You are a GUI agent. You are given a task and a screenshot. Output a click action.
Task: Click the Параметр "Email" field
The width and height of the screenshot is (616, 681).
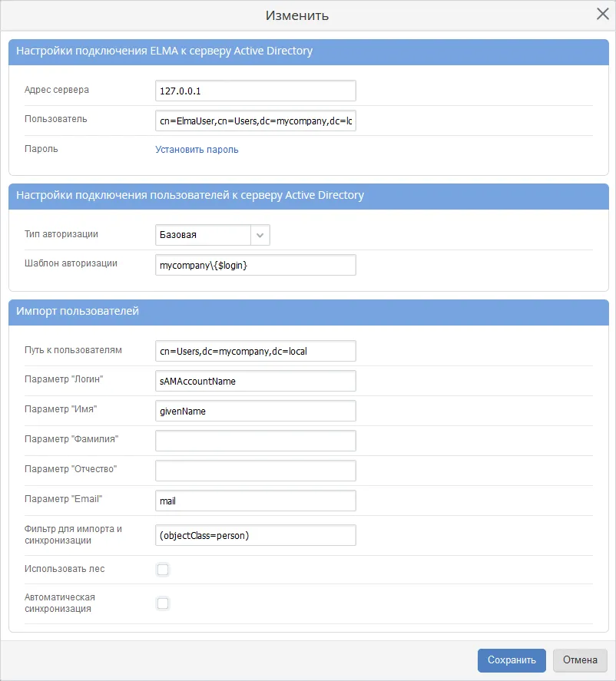[255, 501]
